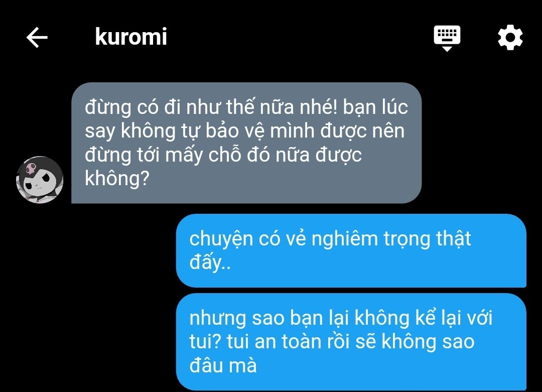542x392 pixels.
Task: Select the blue message ending "đâu mà"
Action: point(351,342)
